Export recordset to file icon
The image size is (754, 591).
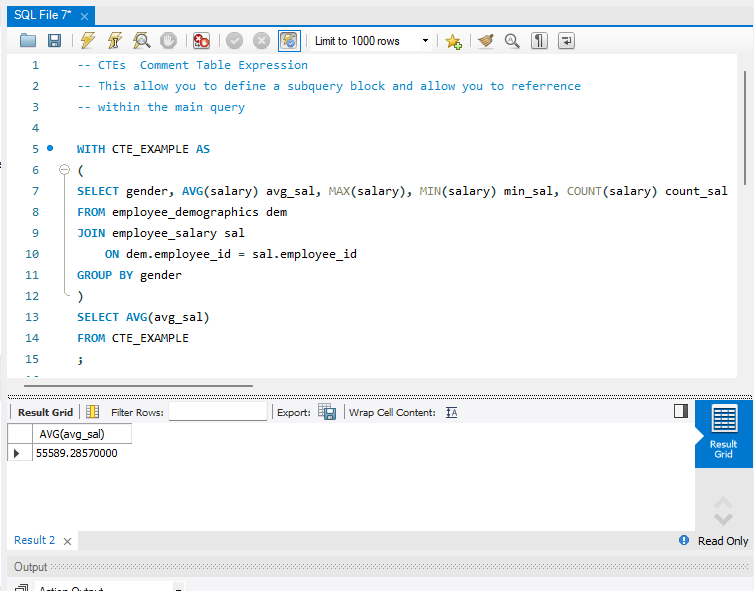coord(327,412)
